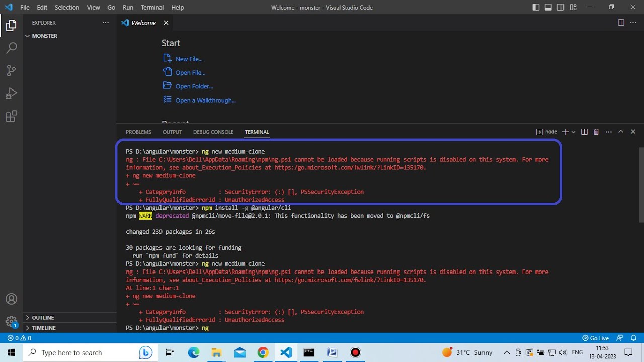Open Task View on taskbar
644x362 pixels.
tap(170, 352)
